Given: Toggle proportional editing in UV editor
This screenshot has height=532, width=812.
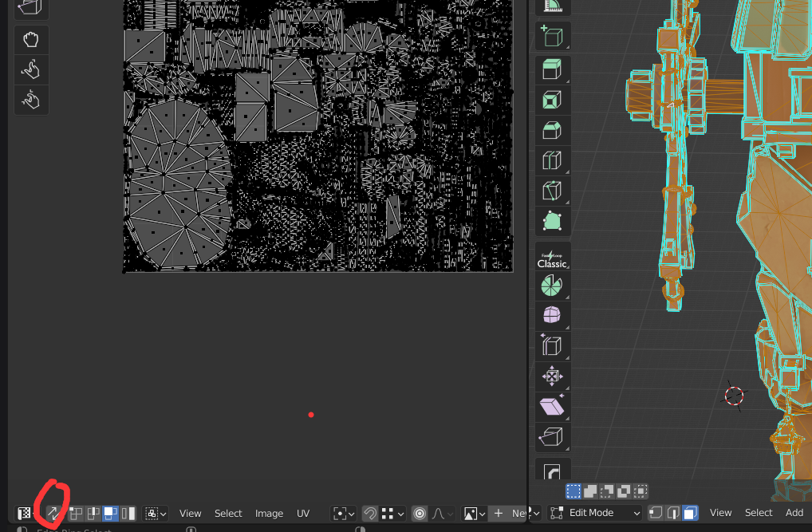Looking at the screenshot, I should click(x=420, y=514).
